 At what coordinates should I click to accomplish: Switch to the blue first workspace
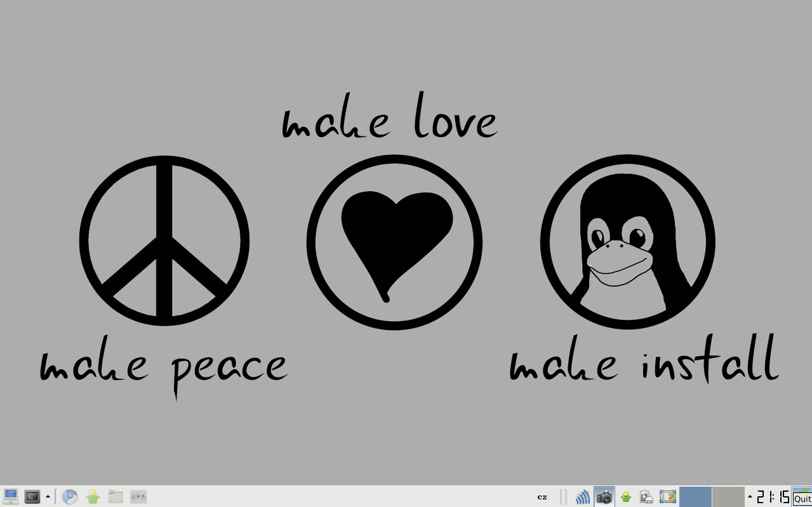[x=695, y=497]
